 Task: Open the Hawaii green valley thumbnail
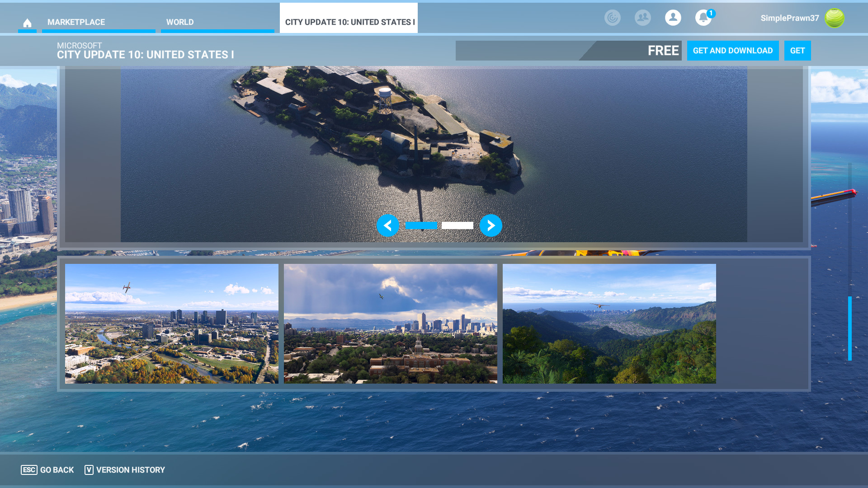point(609,324)
